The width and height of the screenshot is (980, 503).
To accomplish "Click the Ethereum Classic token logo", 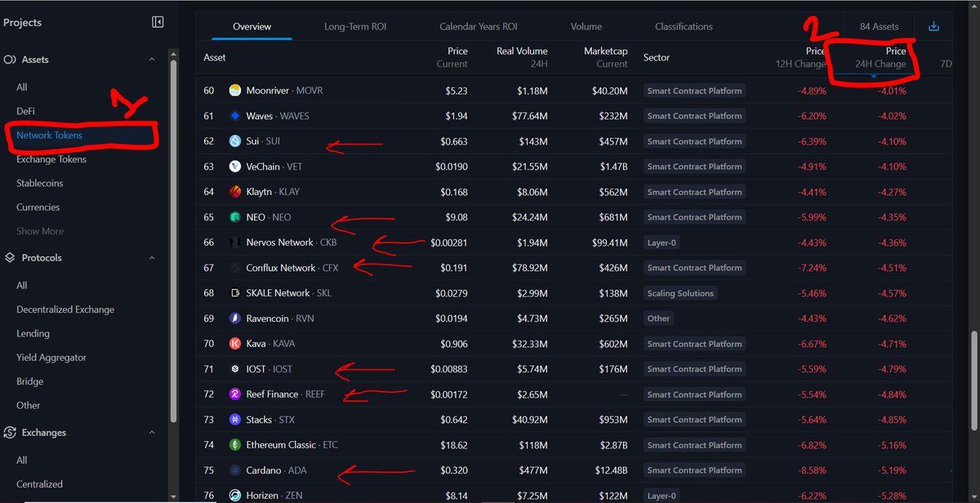I will (x=235, y=445).
